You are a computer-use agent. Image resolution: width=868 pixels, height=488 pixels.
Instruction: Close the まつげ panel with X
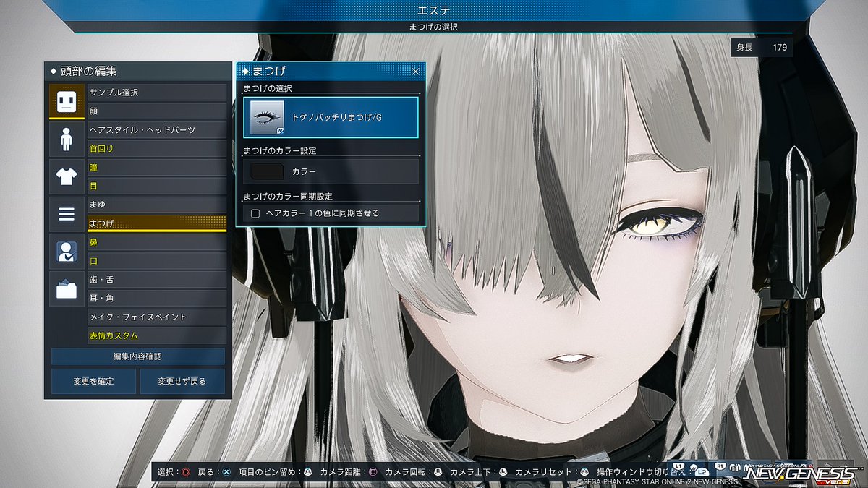(x=416, y=72)
